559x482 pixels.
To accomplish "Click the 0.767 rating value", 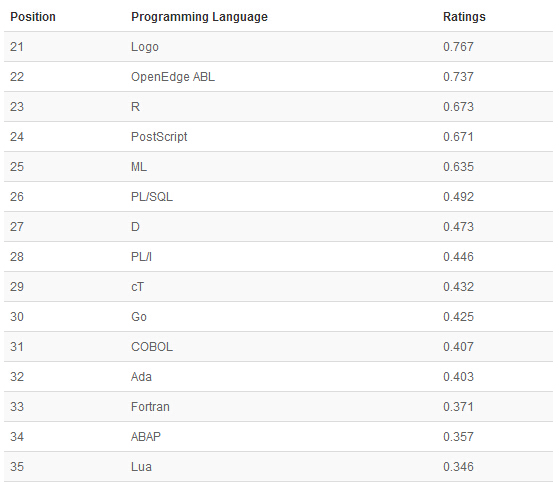I will [458, 47].
